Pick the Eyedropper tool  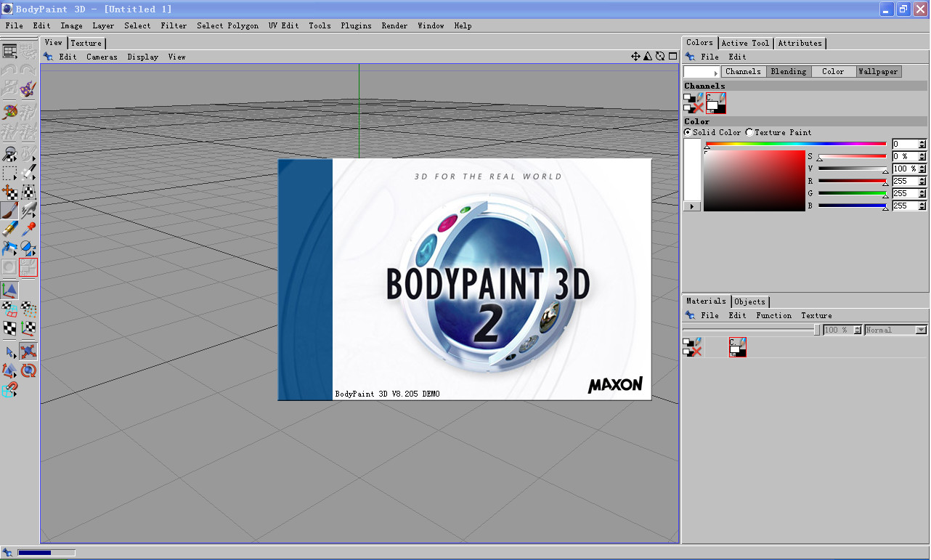click(x=28, y=230)
